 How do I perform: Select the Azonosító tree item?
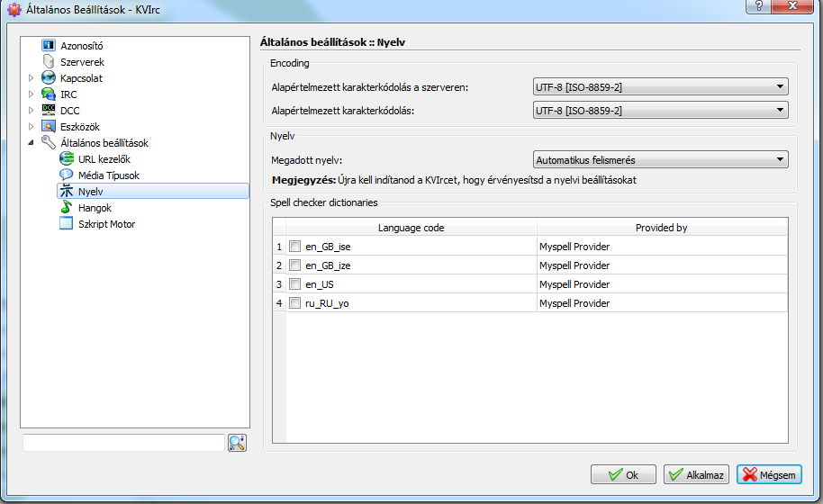81,46
